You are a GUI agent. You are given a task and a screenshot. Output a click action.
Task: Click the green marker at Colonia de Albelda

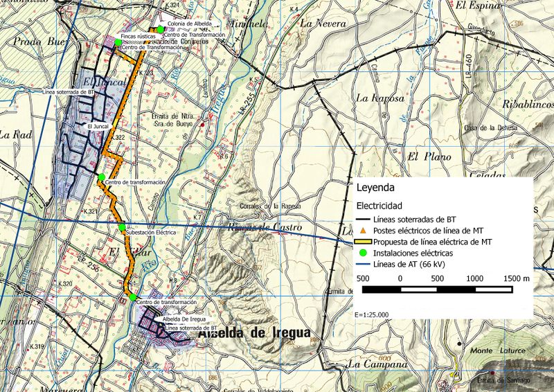[160, 29]
